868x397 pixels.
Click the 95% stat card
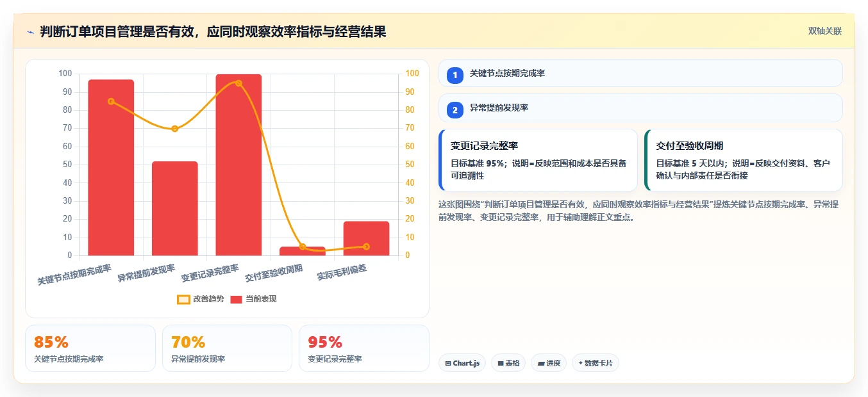click(364, 348)
